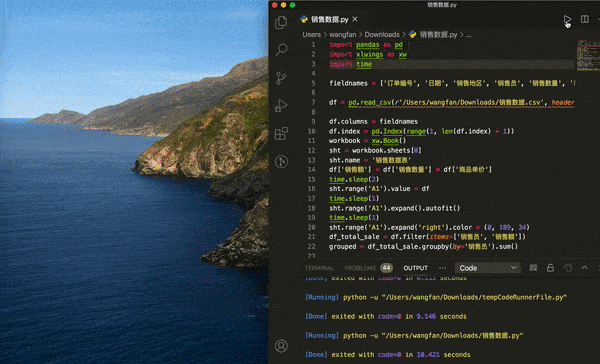600x364 pixels.
Task: Click the ellipsis breadcrumb segment
Action: click(468, 35)
